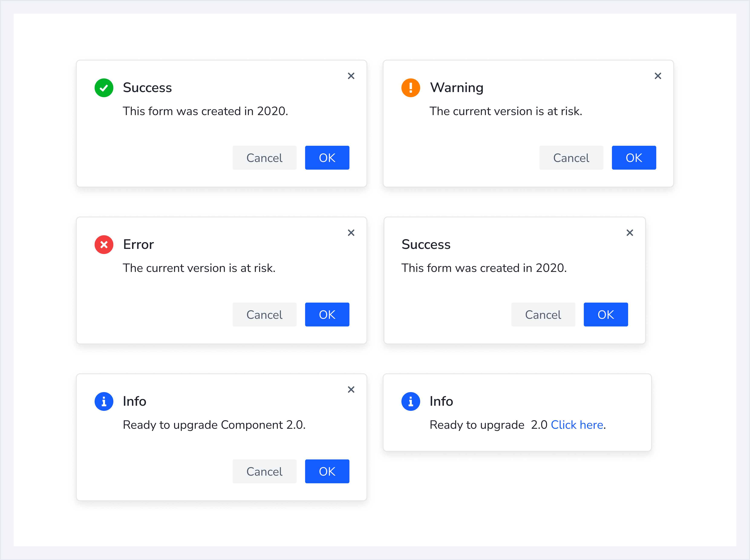Viewport: 750px width, 560px height.
Task: Click OK in the iconless Success dialog
Action: (x=605, y=315)
